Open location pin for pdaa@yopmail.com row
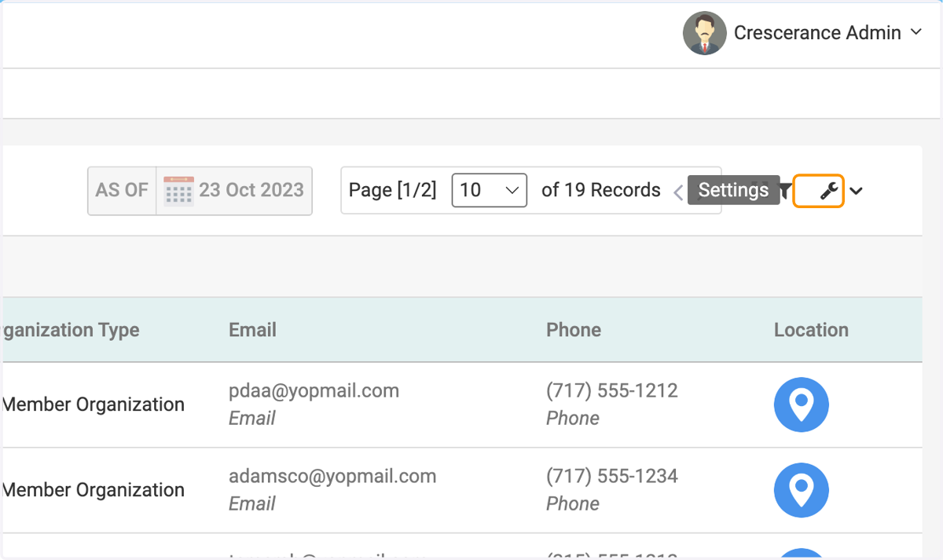The height and width of the screenshot is (560, 943). point(801,404)
